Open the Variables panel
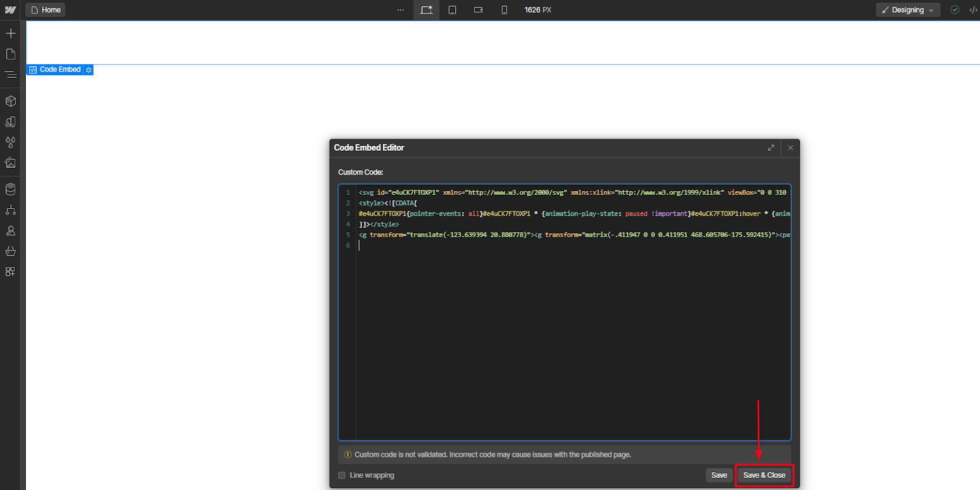 10,122
